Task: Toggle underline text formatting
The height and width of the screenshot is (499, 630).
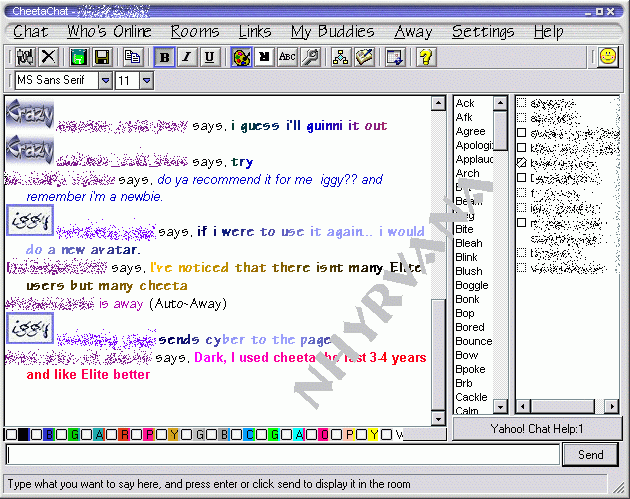Action: pos(208,57)
